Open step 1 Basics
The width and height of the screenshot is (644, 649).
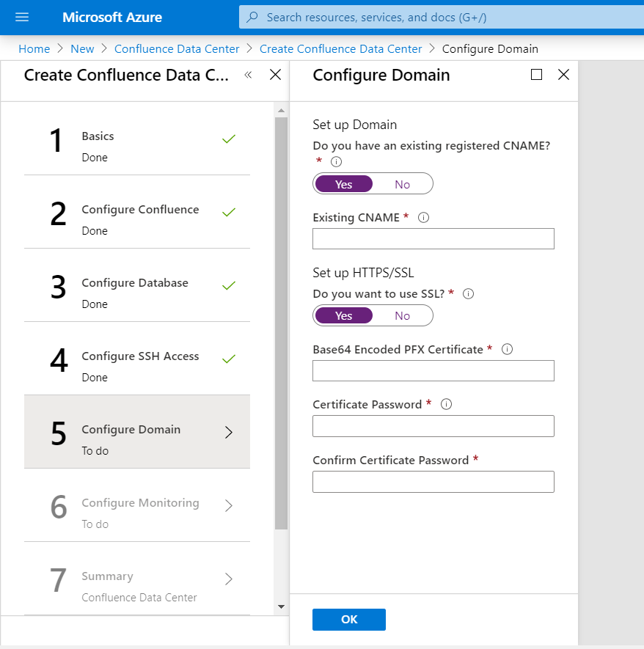tap(137, 139)
